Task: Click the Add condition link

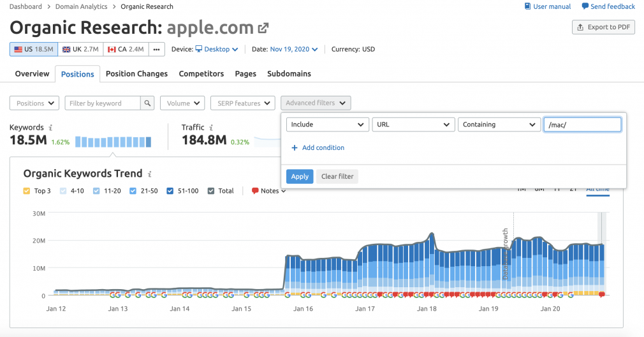Action: 318,147
